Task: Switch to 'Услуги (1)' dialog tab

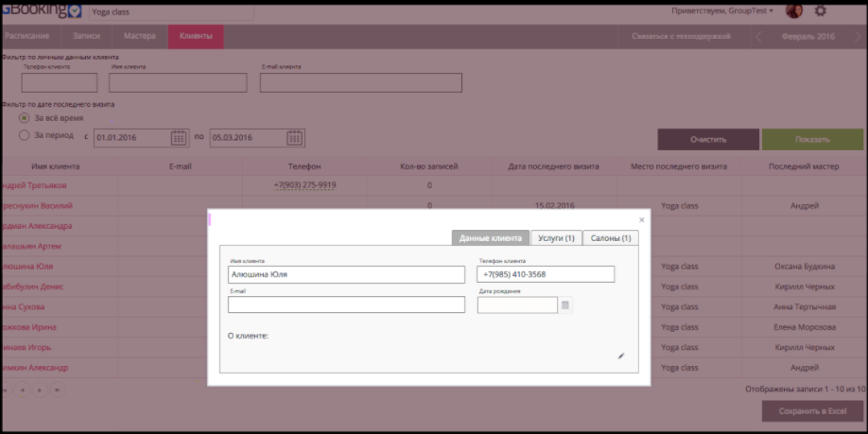Action: tap(556, 238)
